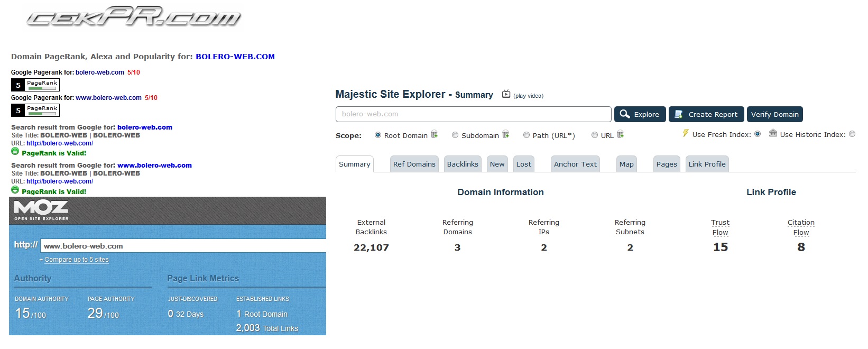Click the MOZ URL input field
This screenshot has height=349, width=868.
click(183, 246)
